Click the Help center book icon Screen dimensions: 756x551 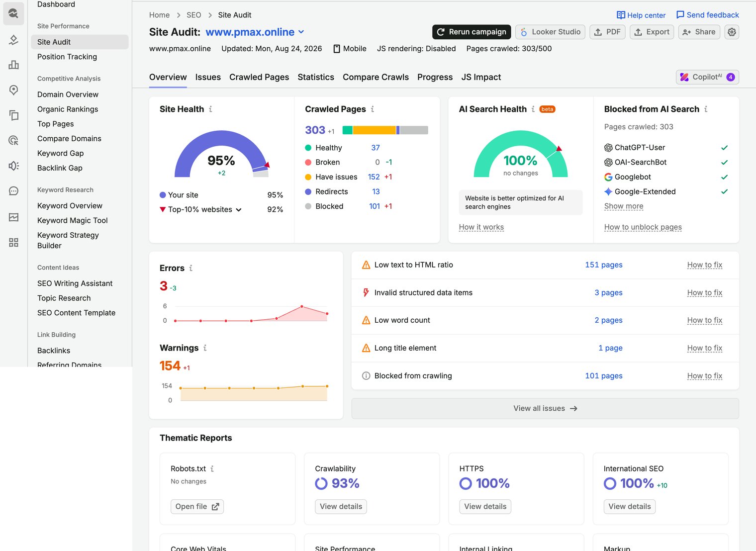[x=621, y=15]
